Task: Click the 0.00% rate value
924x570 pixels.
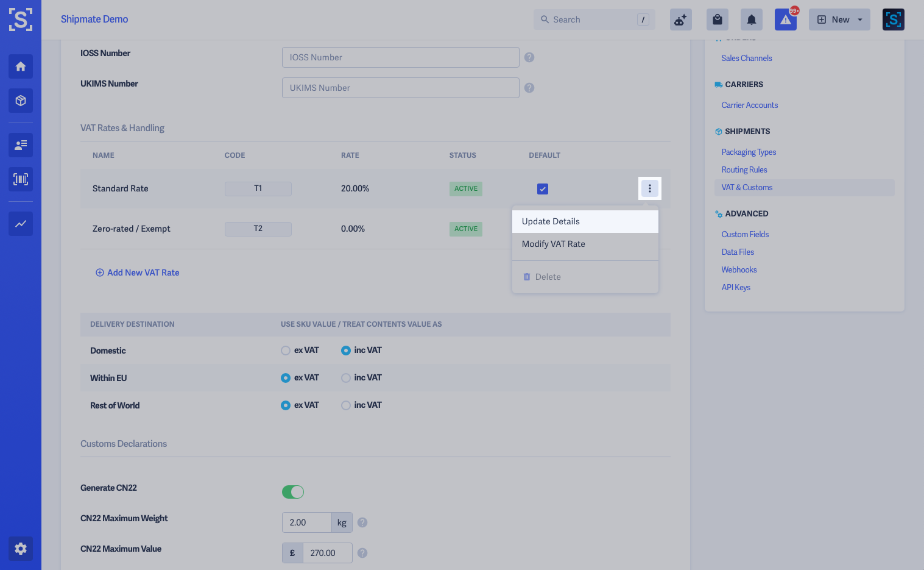Action: [x=353, y=229]
